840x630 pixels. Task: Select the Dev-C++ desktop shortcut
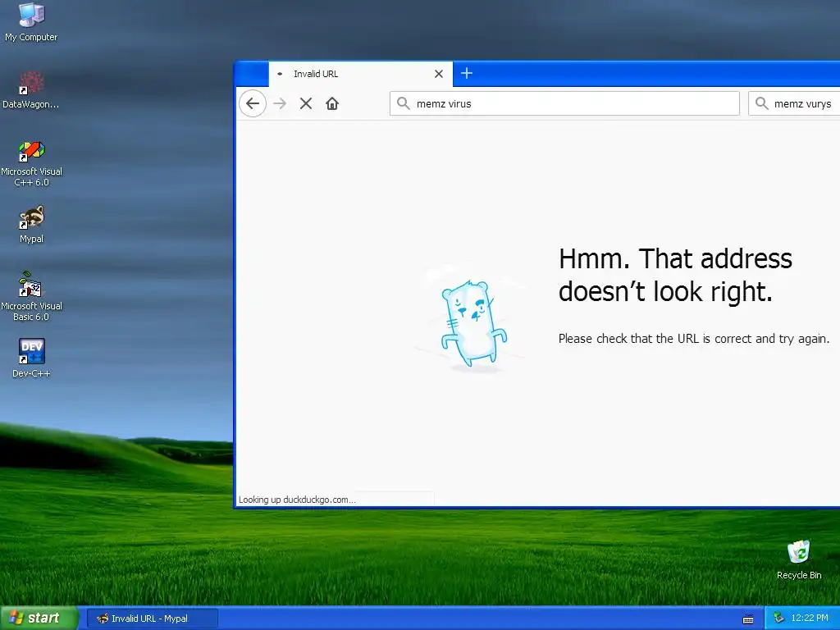tap(31, 358)
